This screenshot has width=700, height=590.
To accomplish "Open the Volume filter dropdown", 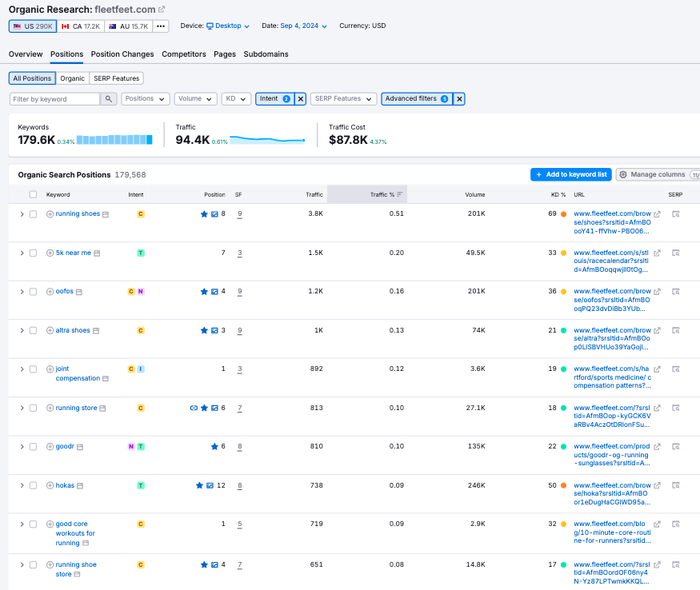I will [196, 99].
